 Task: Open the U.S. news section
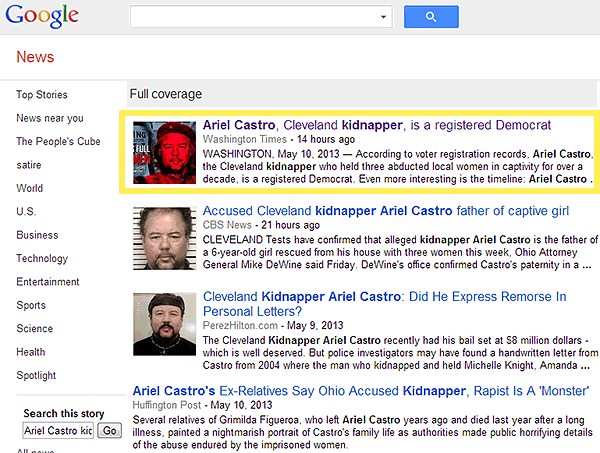[26, 212]
